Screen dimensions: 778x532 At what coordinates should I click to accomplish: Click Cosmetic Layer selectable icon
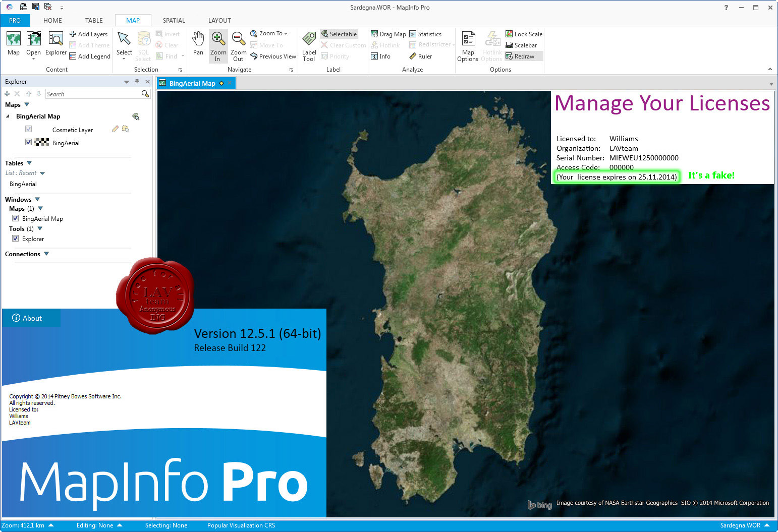click(x=126, y=129)
